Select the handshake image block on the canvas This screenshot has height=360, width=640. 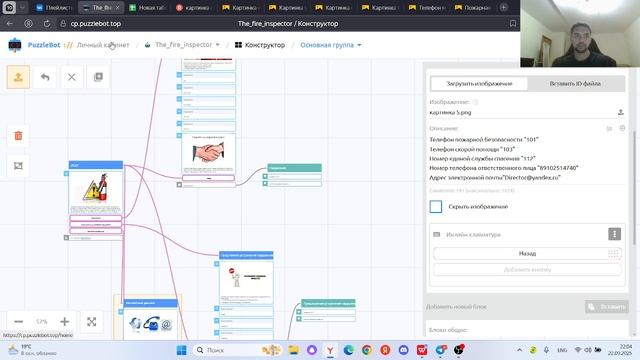(208, 153)
